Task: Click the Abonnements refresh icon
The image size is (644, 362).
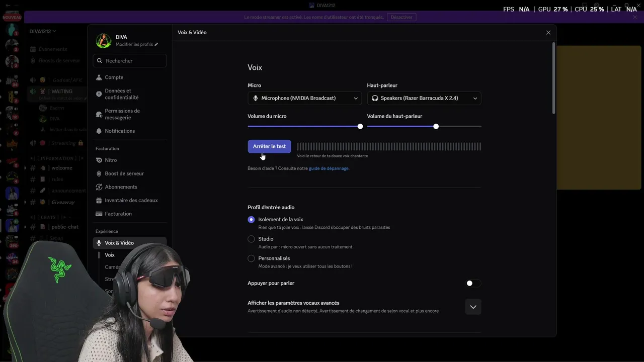Action: [x=99, y=187]
